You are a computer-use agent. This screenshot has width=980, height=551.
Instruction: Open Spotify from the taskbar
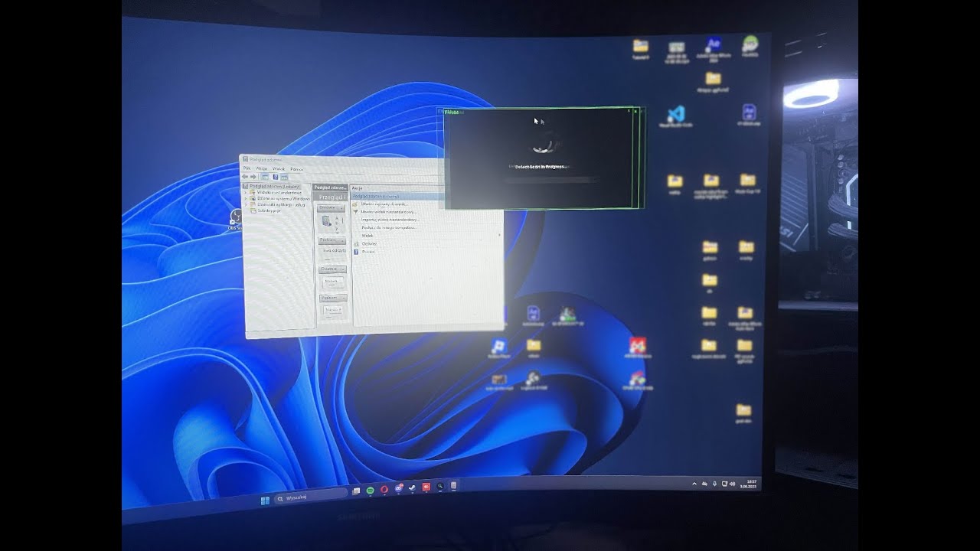(x=371, y=491)
